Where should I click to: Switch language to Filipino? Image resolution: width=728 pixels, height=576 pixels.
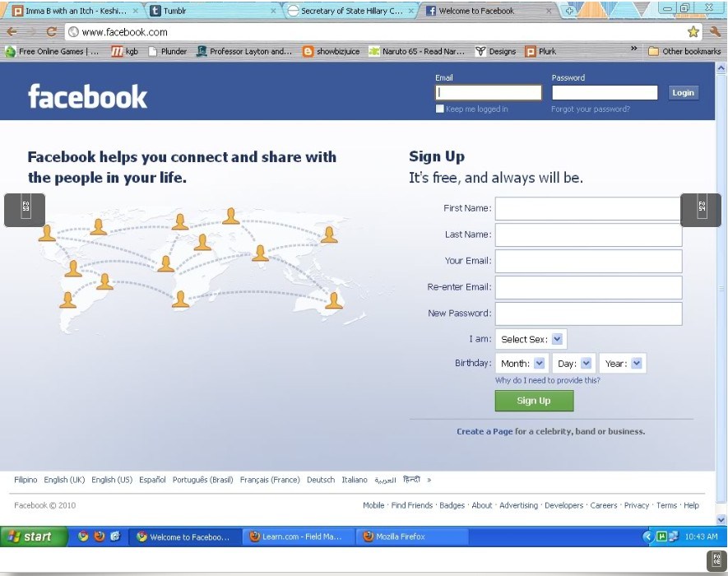(26, 480)
